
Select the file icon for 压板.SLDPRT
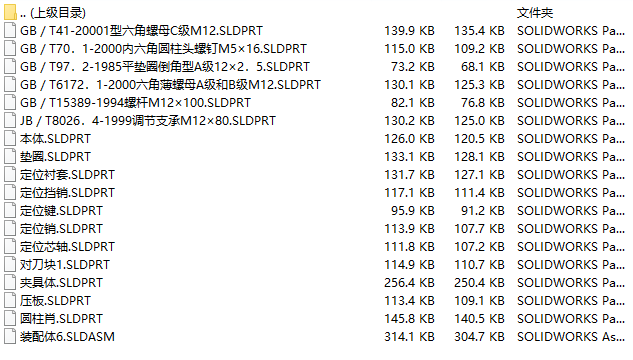point(10,301)
